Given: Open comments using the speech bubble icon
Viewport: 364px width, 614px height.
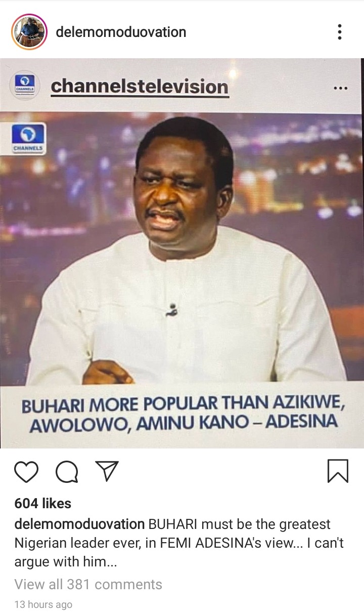Looking at the screenshot, I should 67,472.
